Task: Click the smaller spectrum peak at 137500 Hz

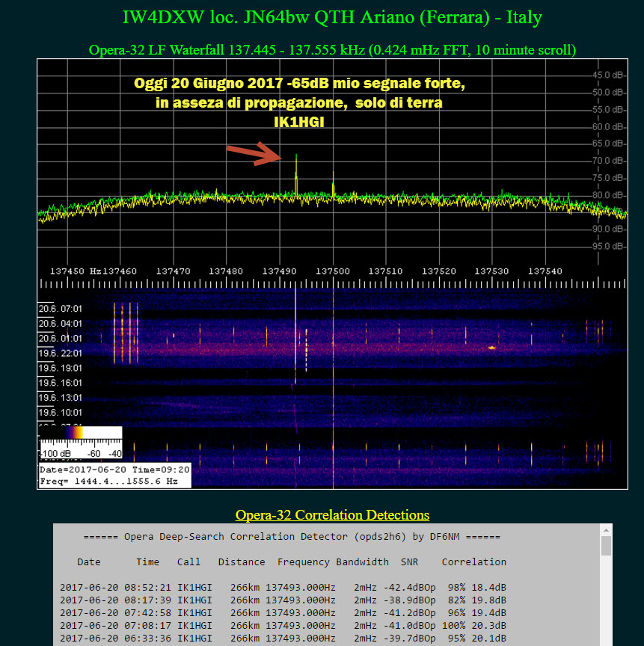Action: click(333, 183)
